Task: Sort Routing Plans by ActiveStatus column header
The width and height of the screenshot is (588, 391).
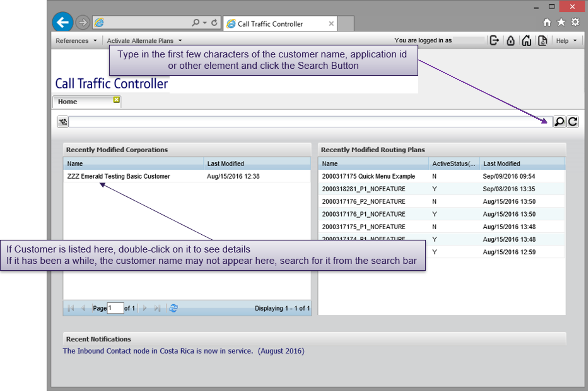Action: point(454,164)
